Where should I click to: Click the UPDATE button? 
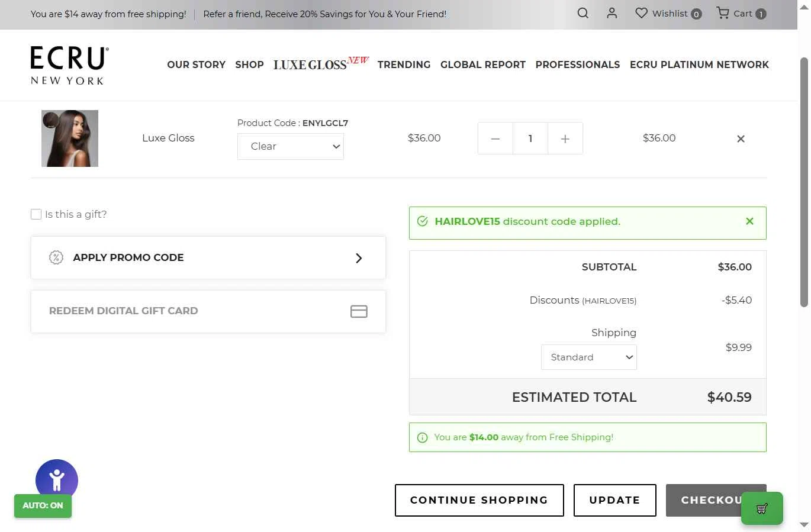coord(615,500)
